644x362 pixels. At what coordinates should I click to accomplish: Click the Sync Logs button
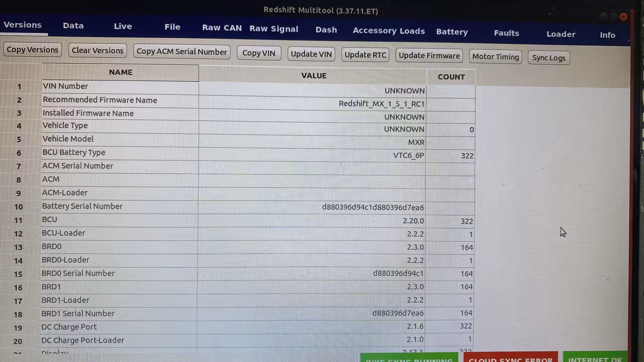[x=549, y=58]
